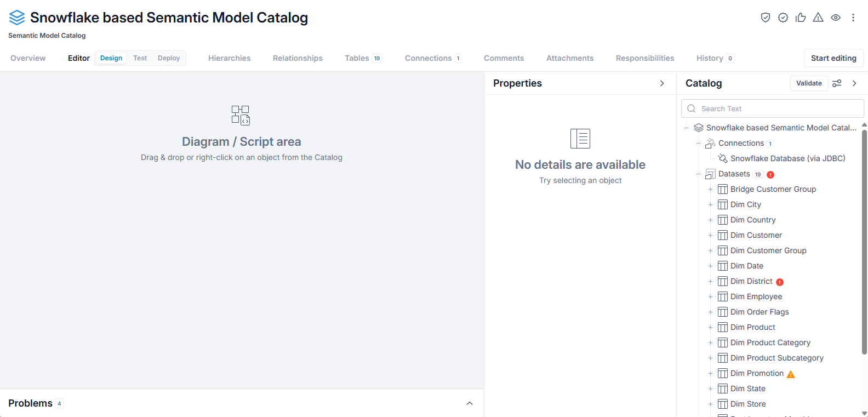Open the three-dot more options menu

click(x=853, y=18)
